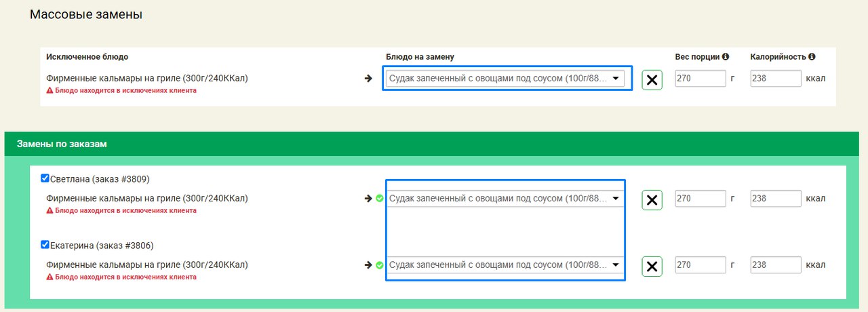
Task: Click the Замены по заказам section header
Action: [62, 144]
